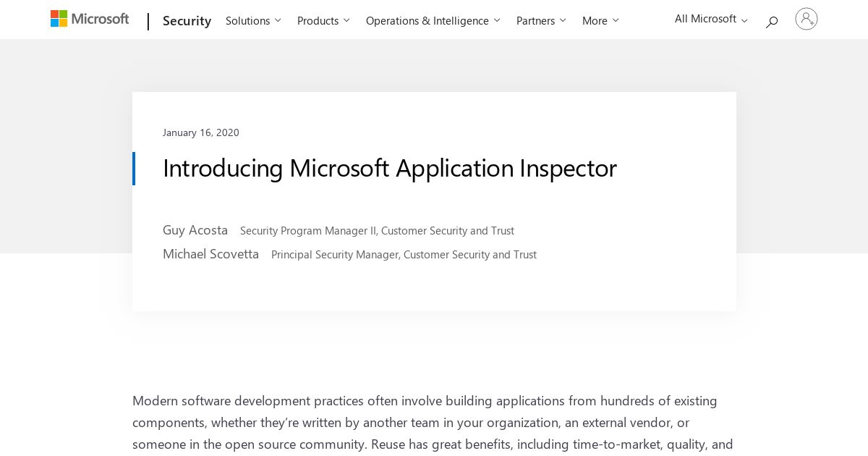The height and width of the screenshot is (456, 868).
Task: Open author Guy Acosta's page
Action: coord(195,230)
